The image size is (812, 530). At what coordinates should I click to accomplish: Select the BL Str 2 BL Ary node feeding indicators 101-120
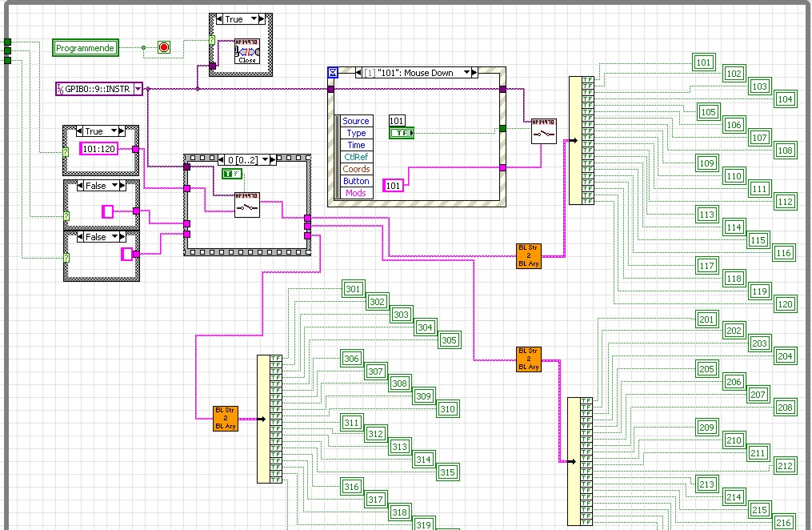point(529,256)
